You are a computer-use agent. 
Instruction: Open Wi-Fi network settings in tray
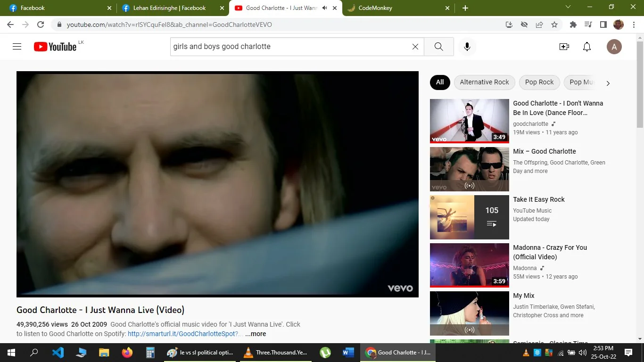[561, 353]
